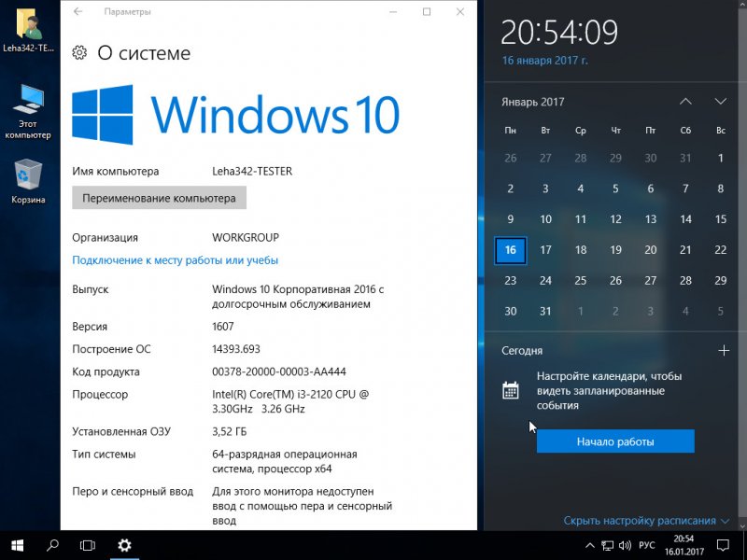Viewport: 747px width, 560px height.
Task: Click the plus icon next to Сегодня
Action: point(723,350)
